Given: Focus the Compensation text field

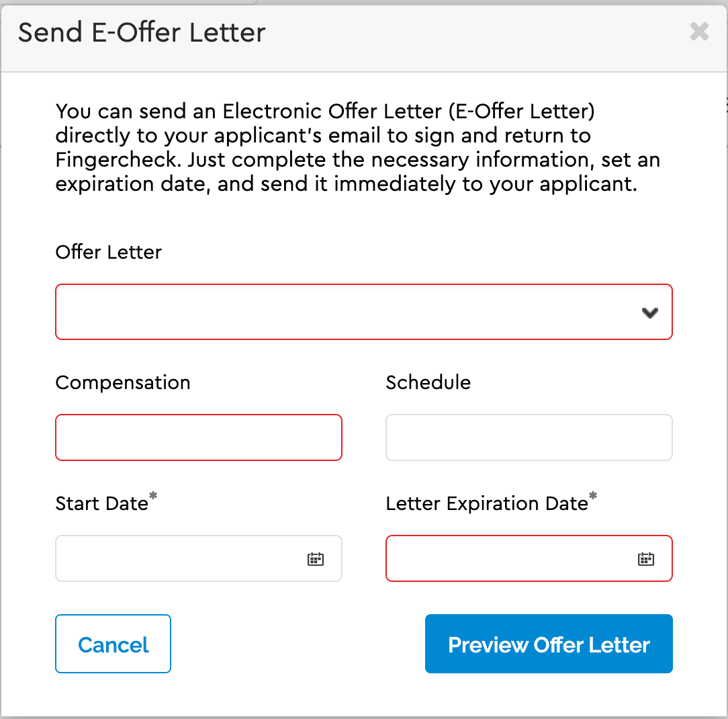Looking at the screenshot, I should (x=199, y=437).
